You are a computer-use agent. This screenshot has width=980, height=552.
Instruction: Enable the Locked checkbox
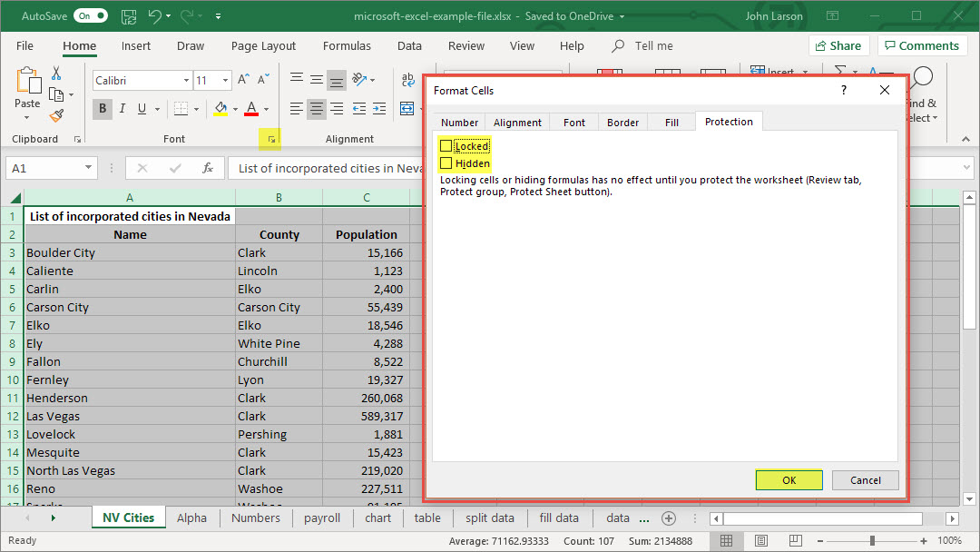[x=446, y=146]
